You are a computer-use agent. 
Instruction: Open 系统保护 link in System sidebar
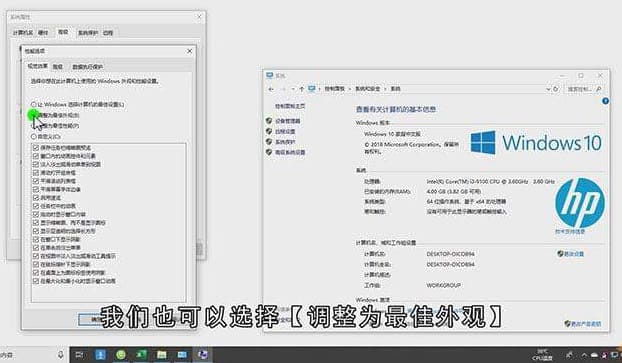coord(285,142)
